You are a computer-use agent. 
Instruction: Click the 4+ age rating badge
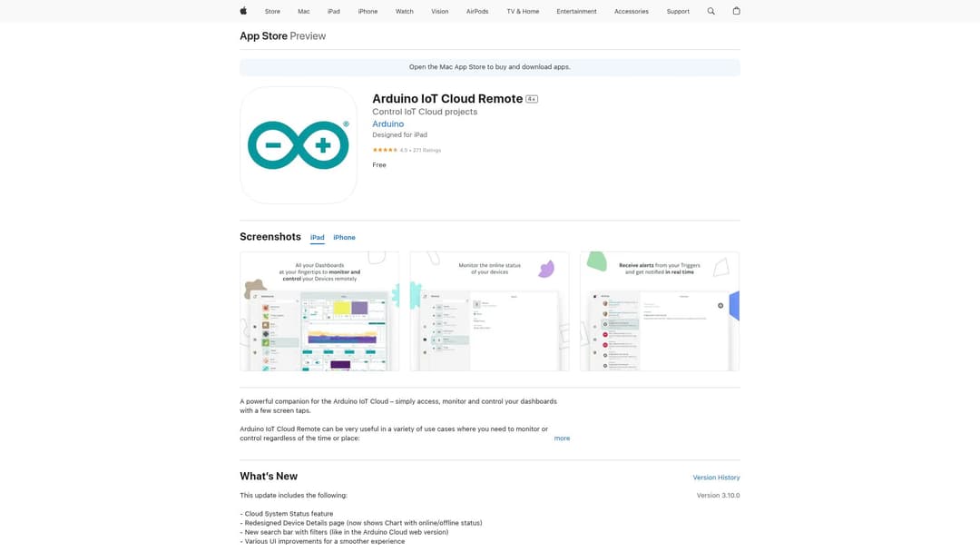[531, 99]
